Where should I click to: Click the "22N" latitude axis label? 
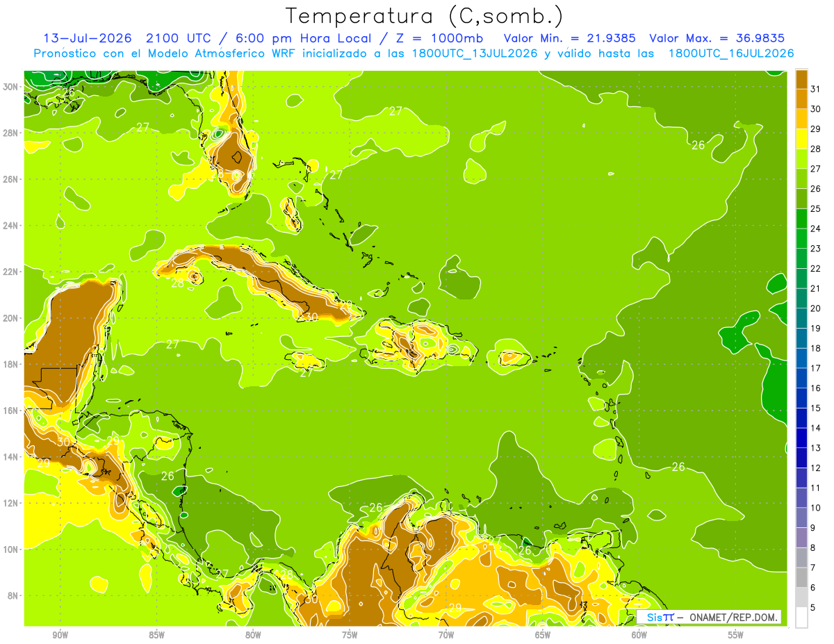tap(12, 272)
